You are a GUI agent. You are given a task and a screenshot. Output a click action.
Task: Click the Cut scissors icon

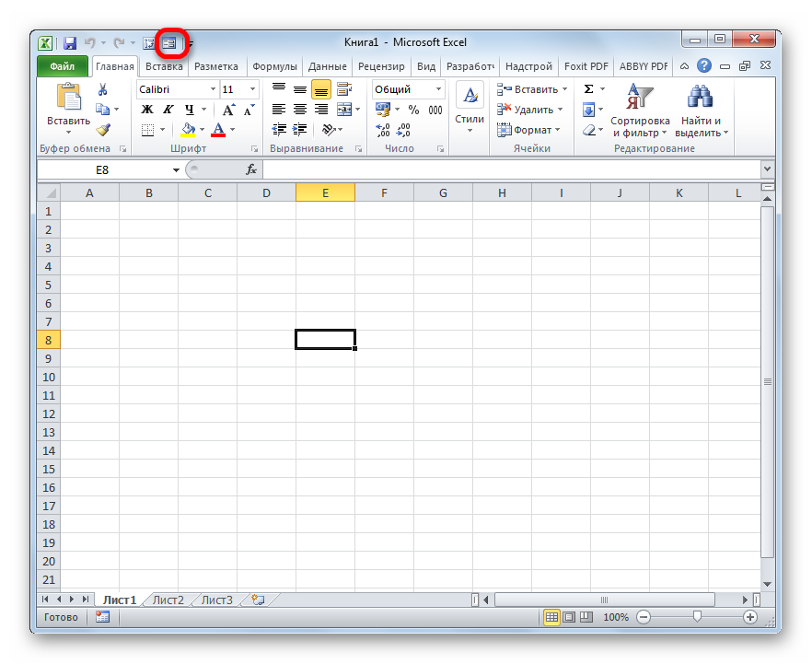click(103, 89)
